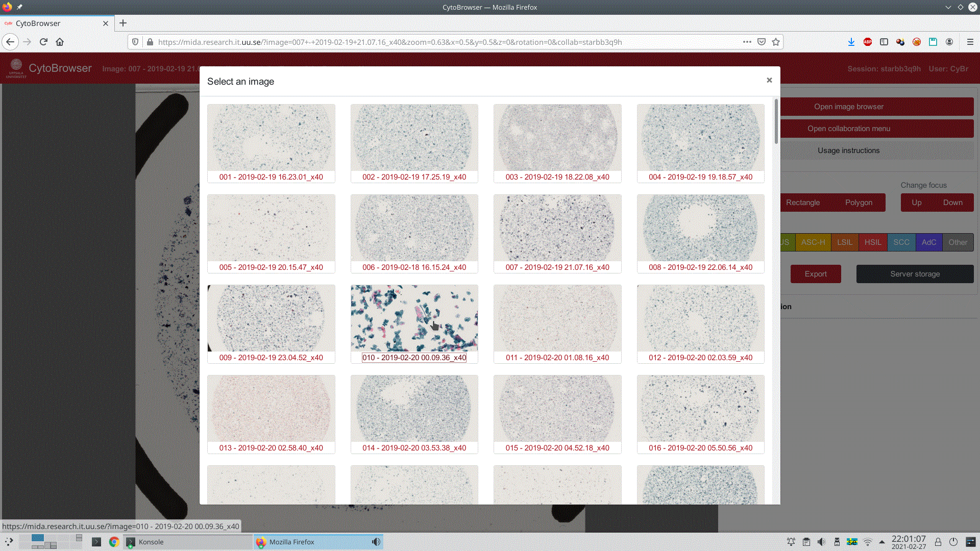Select image 009 - 2019-02-19 23.04.52_x40
980x551 pixels.
tap(271, 324)
